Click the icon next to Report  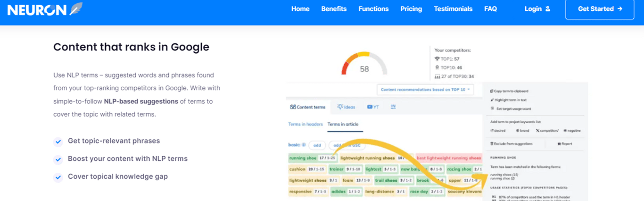[559, 143]
